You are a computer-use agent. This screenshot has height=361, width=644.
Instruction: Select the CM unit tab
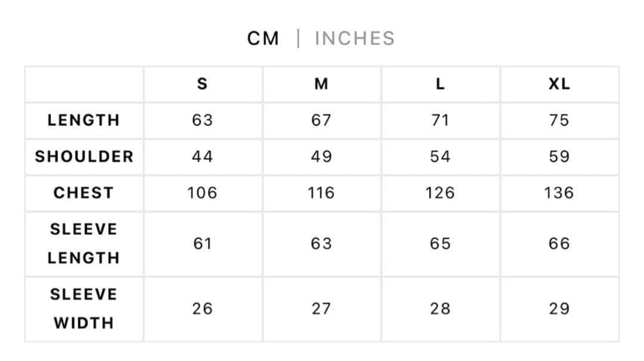click(x=263, y=38)
